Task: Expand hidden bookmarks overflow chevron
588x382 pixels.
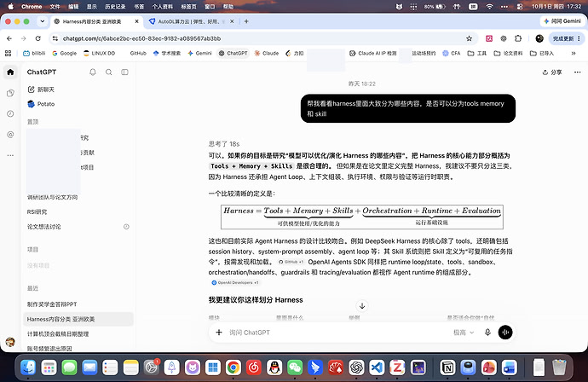Action: tap(574, 53)
